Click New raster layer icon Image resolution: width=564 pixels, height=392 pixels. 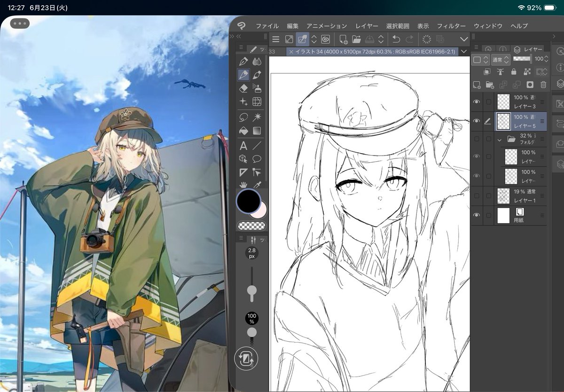(x=477, y=85)
